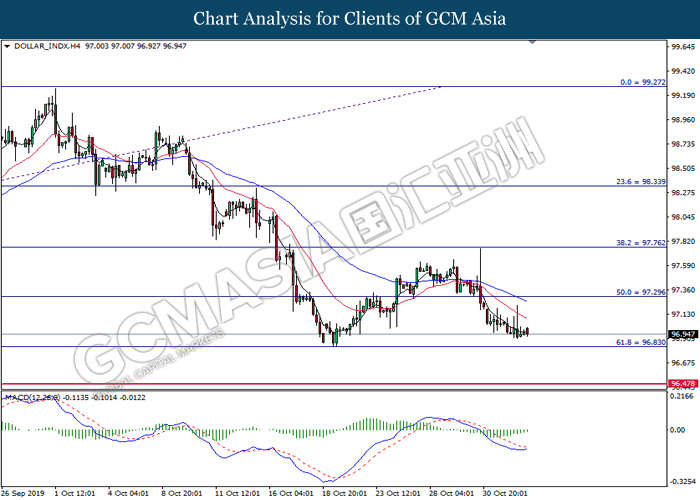Click the current price tag 96.947

click(x=683, y=334)
